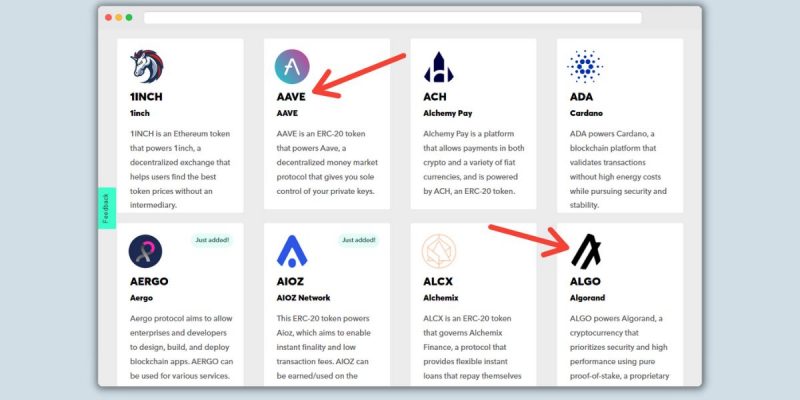
Task: Click the AIOZ Network blue logo
Action: [292, 251]
